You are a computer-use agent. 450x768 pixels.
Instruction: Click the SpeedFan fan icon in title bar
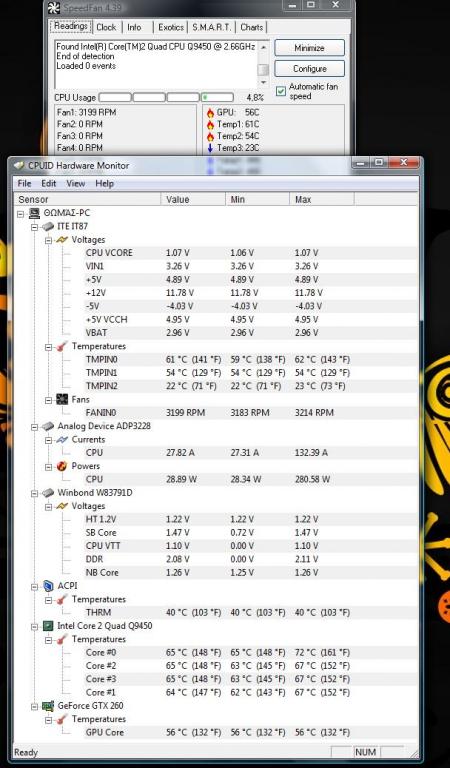pos(53,8)
